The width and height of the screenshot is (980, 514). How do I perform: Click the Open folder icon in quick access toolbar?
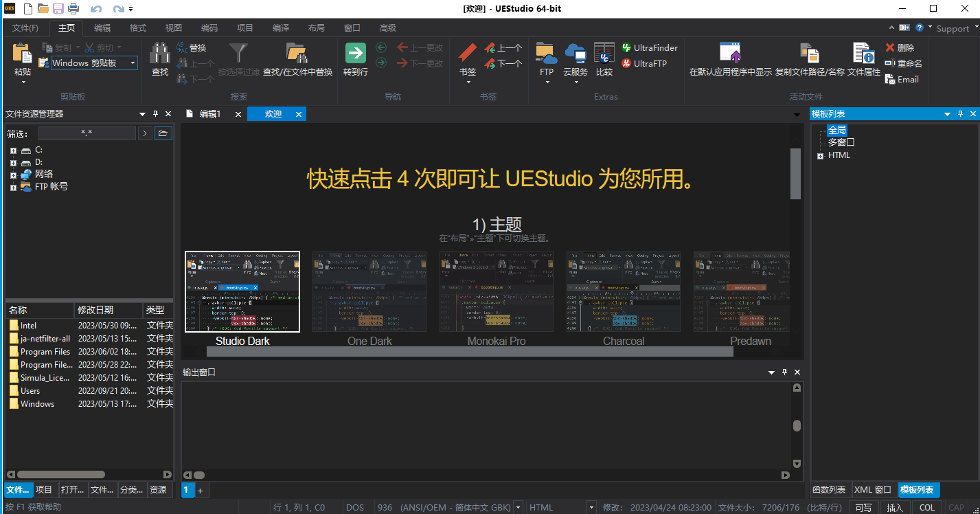click(x=43, y=9)
